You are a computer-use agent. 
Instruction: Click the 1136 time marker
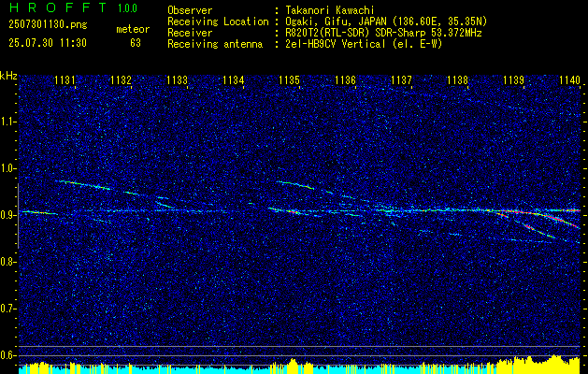[x=345, y=79]
